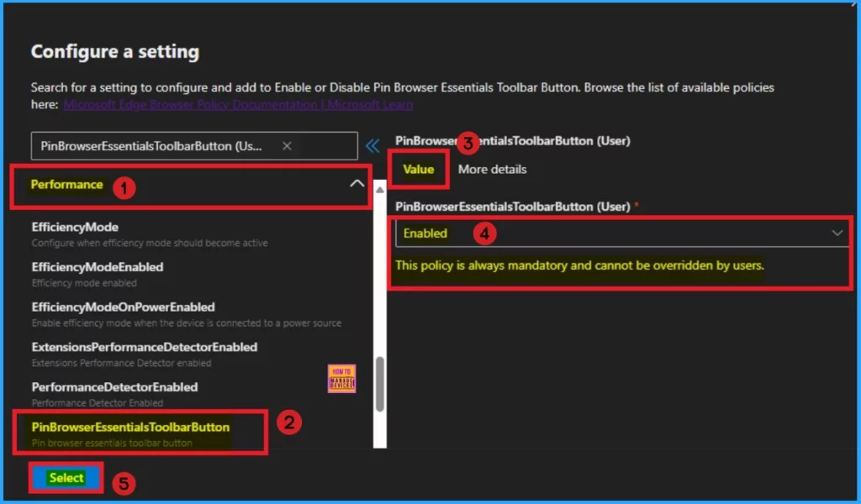Click the 'Performance Detector Enabled' description text
This screenshot has width=861, height=504.
[98, 403]
